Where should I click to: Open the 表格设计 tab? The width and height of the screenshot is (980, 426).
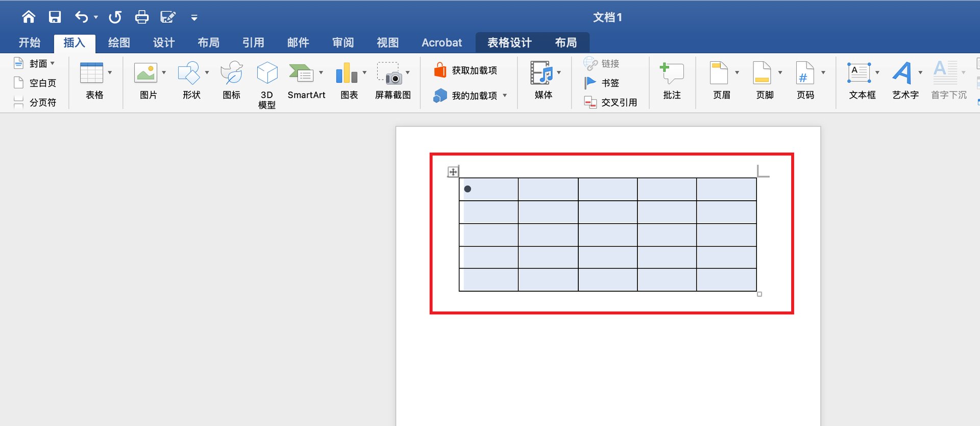pos(509,42)
